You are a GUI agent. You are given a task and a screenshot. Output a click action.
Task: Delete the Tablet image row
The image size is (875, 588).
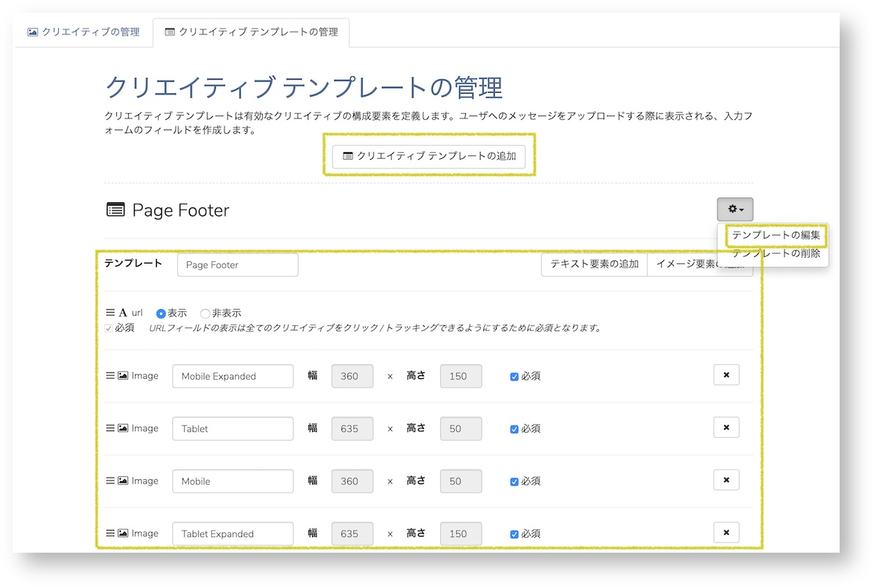[x=726, y=428]
